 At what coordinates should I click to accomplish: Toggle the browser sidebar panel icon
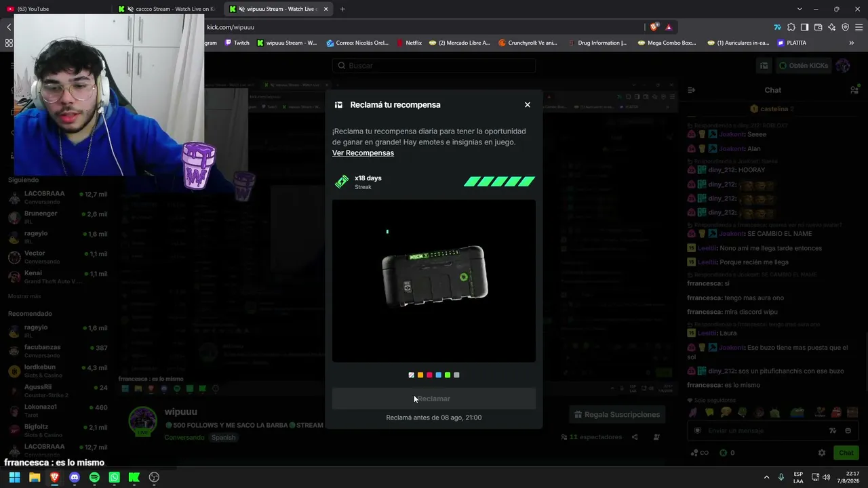[804, 27]
